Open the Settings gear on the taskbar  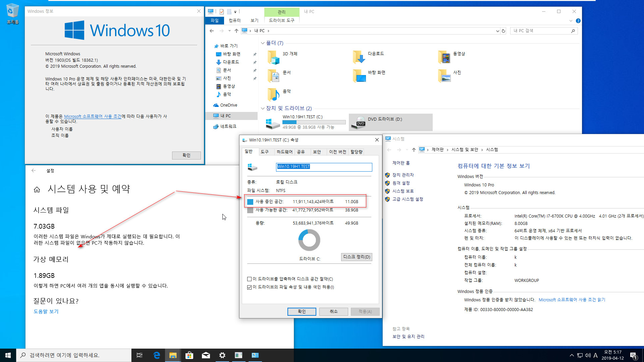point(222,355)
